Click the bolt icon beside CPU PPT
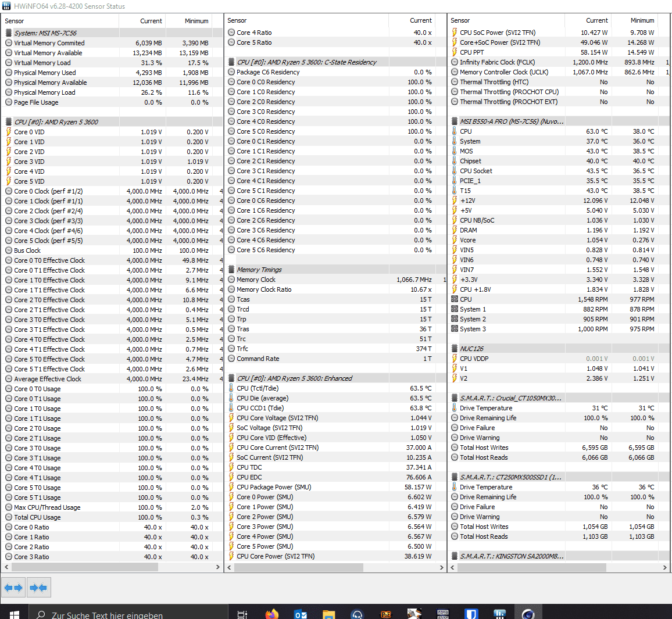This screenshot has height=619, width=672. [x=455, y=52]
